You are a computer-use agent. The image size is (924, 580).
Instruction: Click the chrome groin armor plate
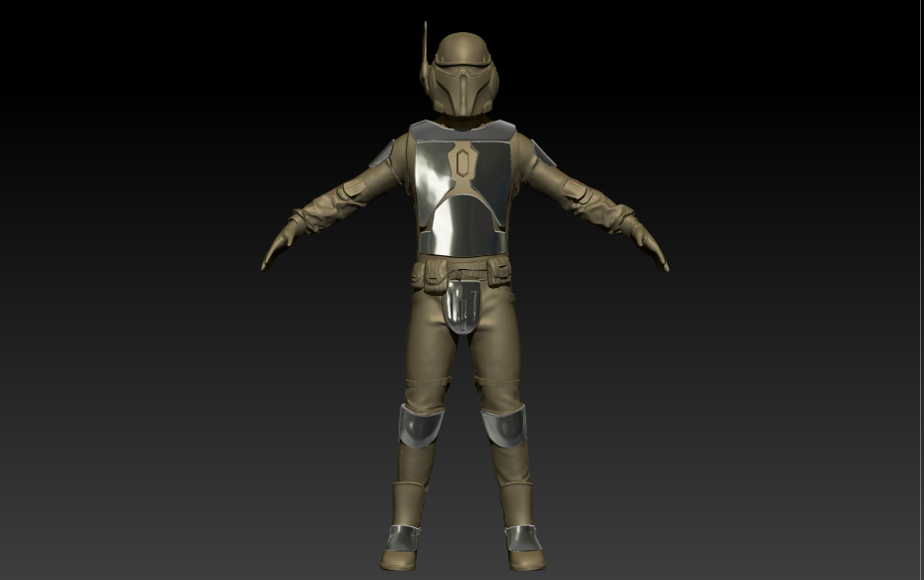pyautogui.click(x=462, y=307)
